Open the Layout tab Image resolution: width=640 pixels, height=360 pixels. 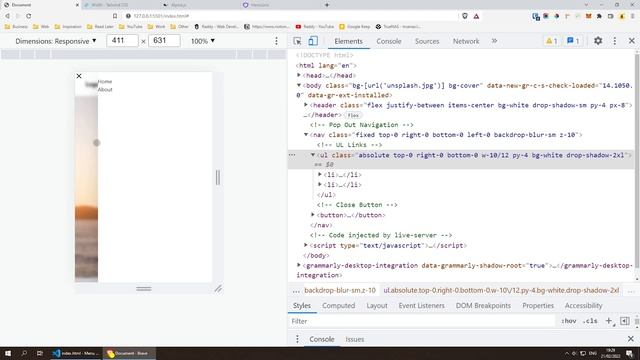click(377, 306)
